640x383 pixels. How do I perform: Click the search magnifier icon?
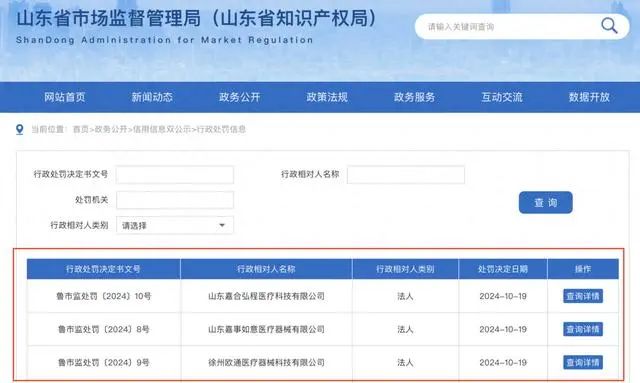click(x=609, y=26)
